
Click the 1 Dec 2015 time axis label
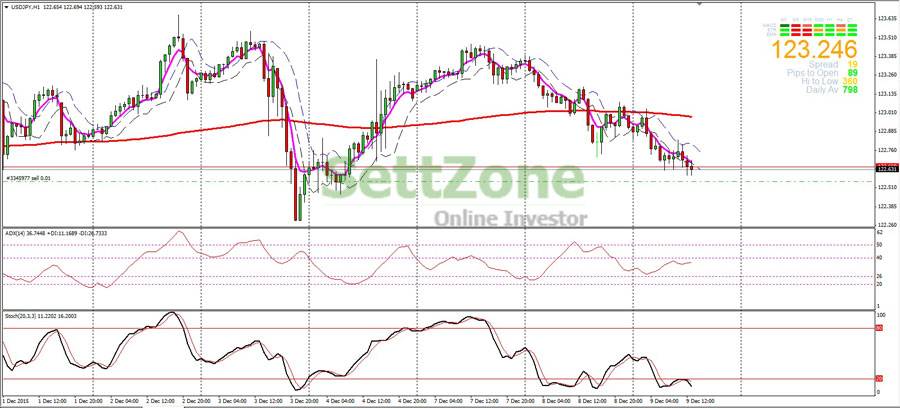coord(14,401)
